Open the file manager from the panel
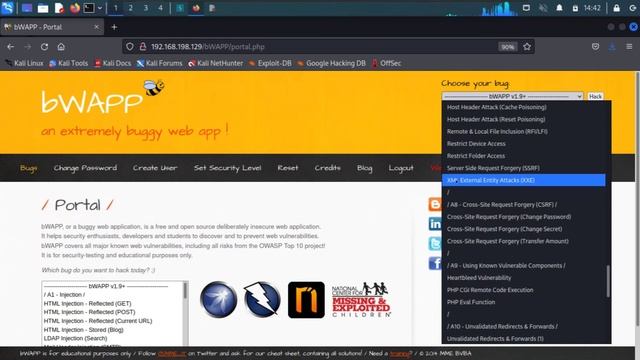The width and height of the screenshot is (640, 360). pos(43,8)
